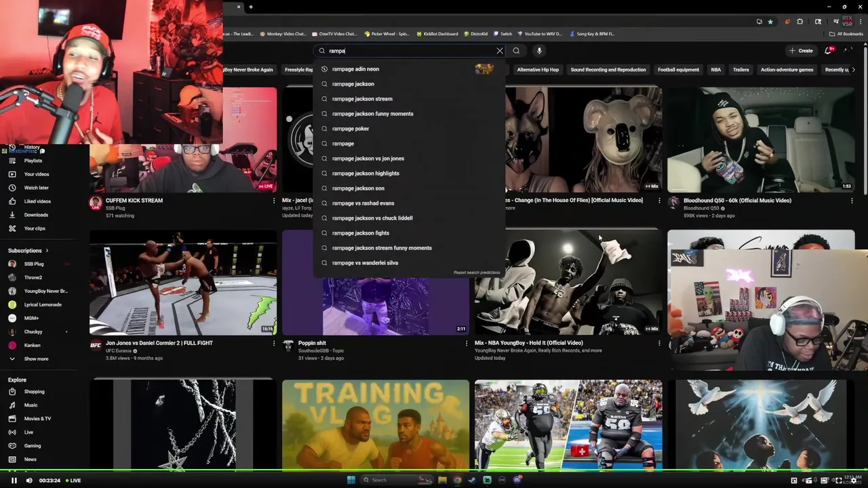
Task: Open 'Liked videos' in the sidebar
Action: click(x=37, y=201)
